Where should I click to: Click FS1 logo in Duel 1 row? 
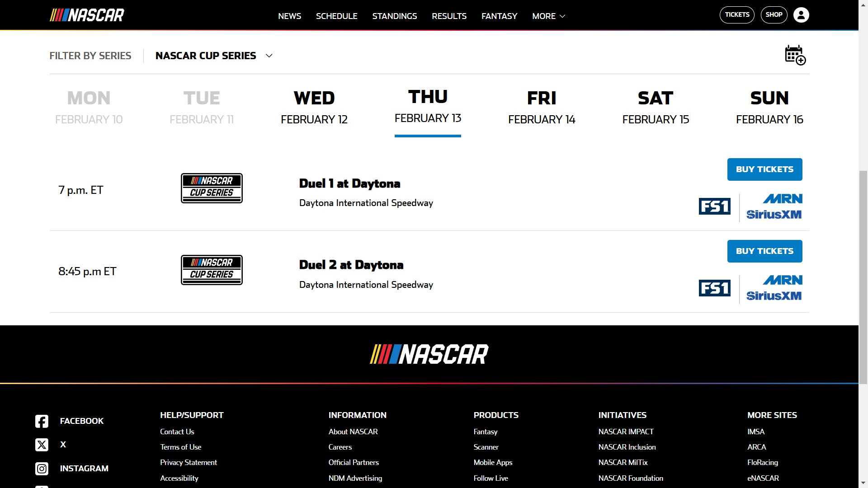(714, 206)
